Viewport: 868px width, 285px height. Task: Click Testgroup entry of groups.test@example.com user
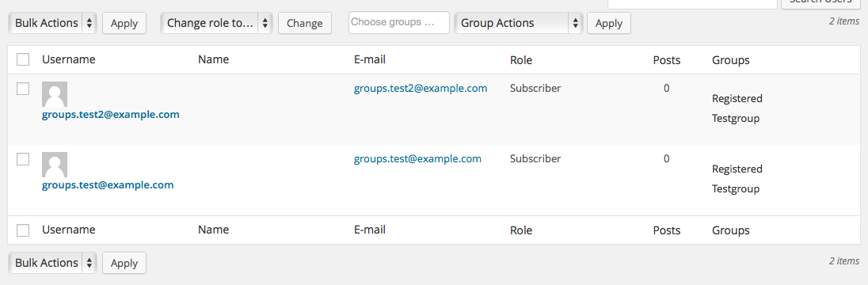(736, 188)
